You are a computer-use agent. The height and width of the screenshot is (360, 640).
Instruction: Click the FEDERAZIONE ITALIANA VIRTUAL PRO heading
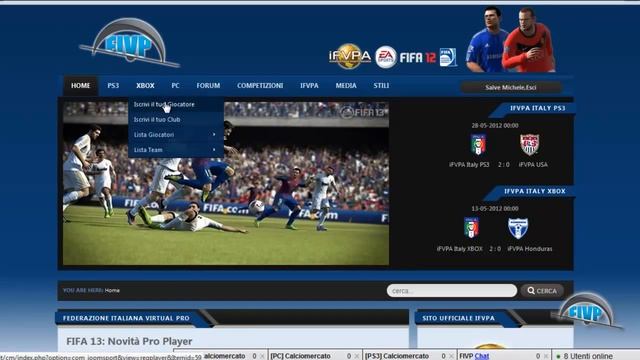(126, 318)
